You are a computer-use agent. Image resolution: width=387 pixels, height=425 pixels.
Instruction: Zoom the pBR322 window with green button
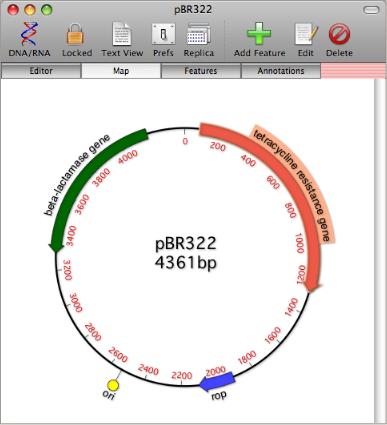[47, 10]
